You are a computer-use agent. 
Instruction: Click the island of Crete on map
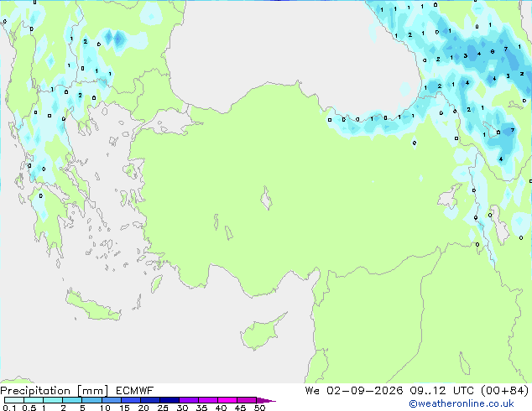coord(92,305)
